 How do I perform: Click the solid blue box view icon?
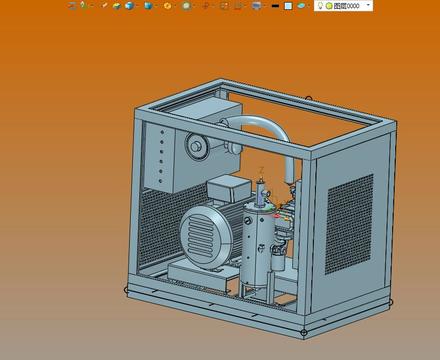tap(148, 6)
